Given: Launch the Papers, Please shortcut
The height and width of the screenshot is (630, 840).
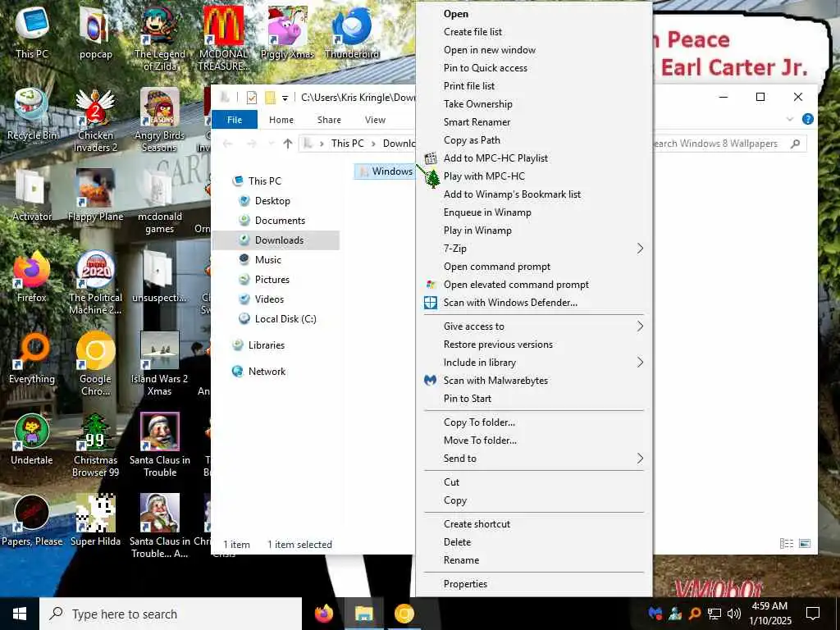Looking at the screenshot, I should (x=32, y=521).
